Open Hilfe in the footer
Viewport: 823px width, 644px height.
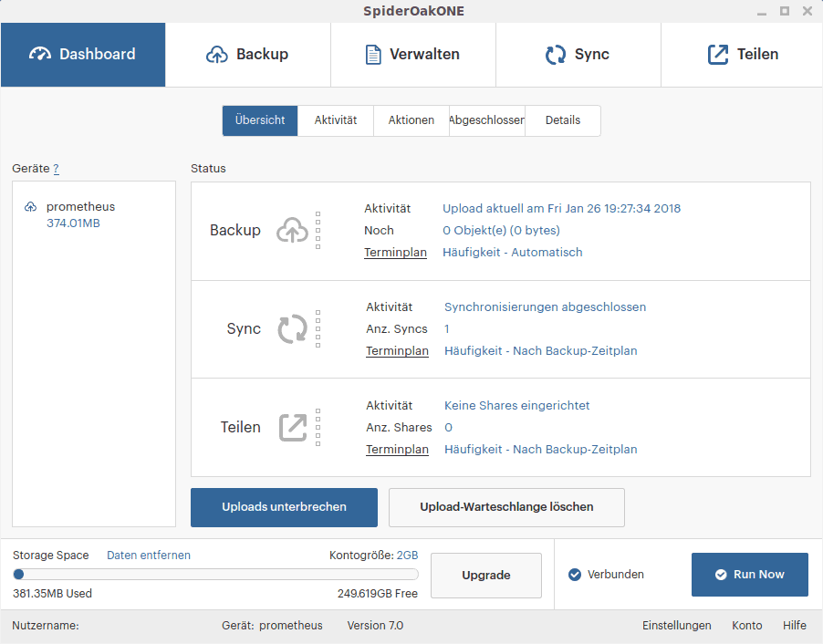(795, 626)
